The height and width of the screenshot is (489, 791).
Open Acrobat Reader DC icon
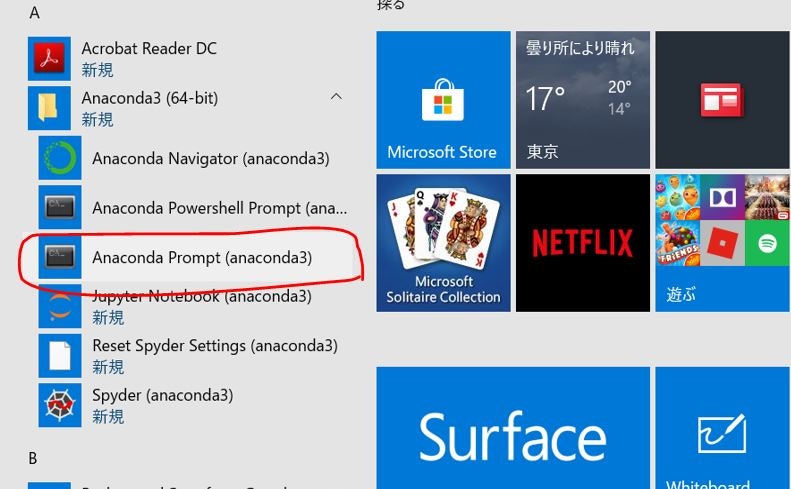click(49, 59)
